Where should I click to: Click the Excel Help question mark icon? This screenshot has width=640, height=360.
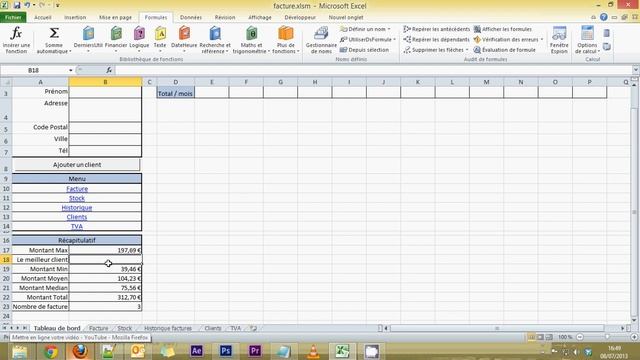point(604,17)
